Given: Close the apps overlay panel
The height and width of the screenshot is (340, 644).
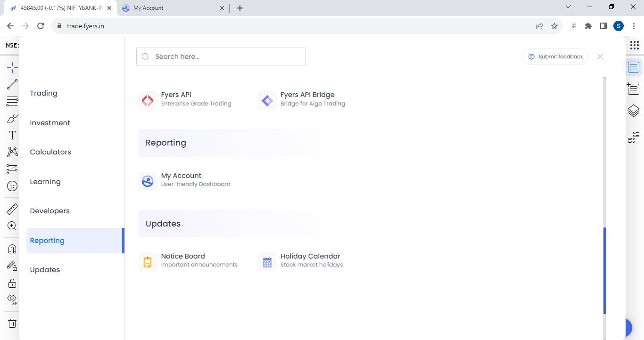Looking at the screenshot, I should click(x=600, y=57).
